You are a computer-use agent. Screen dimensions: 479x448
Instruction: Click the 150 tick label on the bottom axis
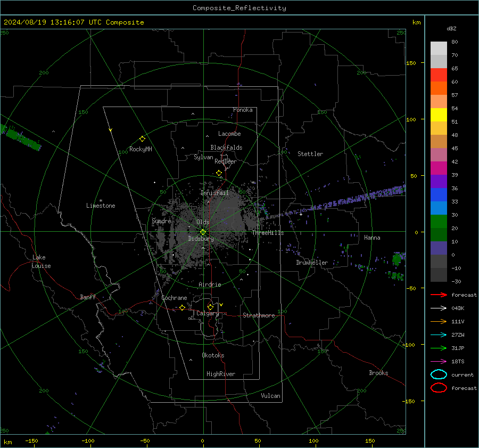370,441
